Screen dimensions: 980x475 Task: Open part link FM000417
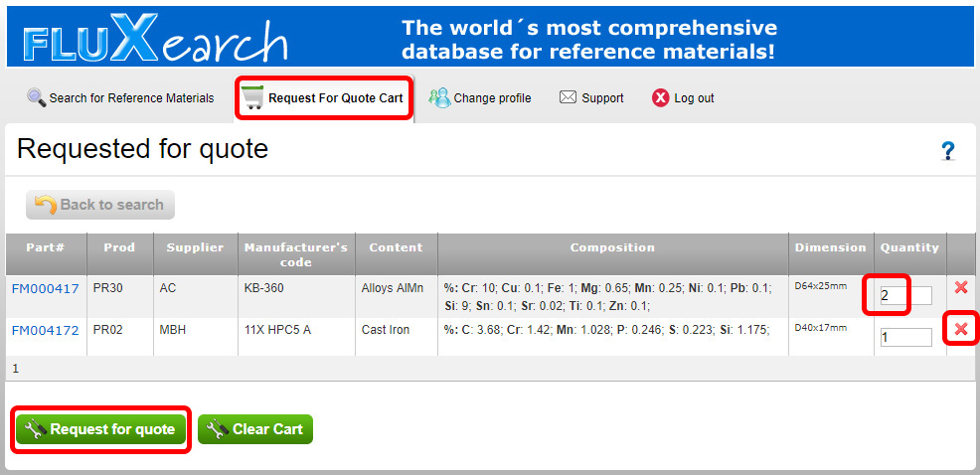(x=45, y=289)
